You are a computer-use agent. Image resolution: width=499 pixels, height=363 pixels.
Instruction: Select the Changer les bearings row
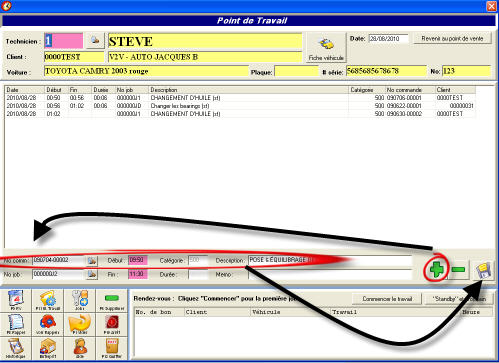[x=240, y=106]
